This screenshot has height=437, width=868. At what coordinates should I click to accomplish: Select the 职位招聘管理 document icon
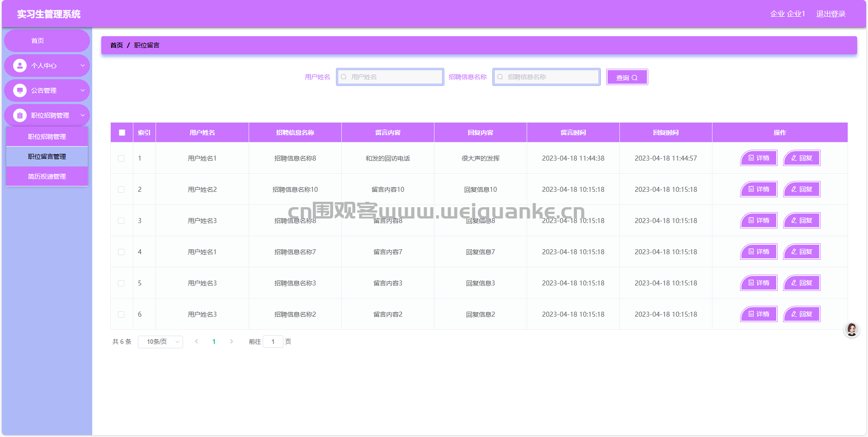(x=19, y=115)
